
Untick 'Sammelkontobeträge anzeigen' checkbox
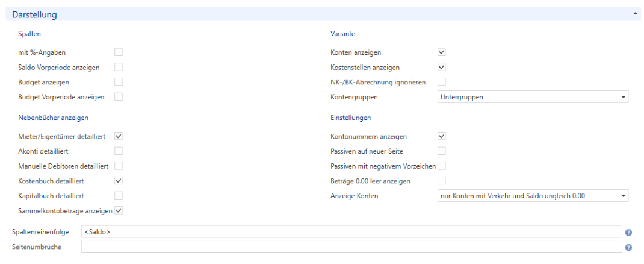[119, 210]
